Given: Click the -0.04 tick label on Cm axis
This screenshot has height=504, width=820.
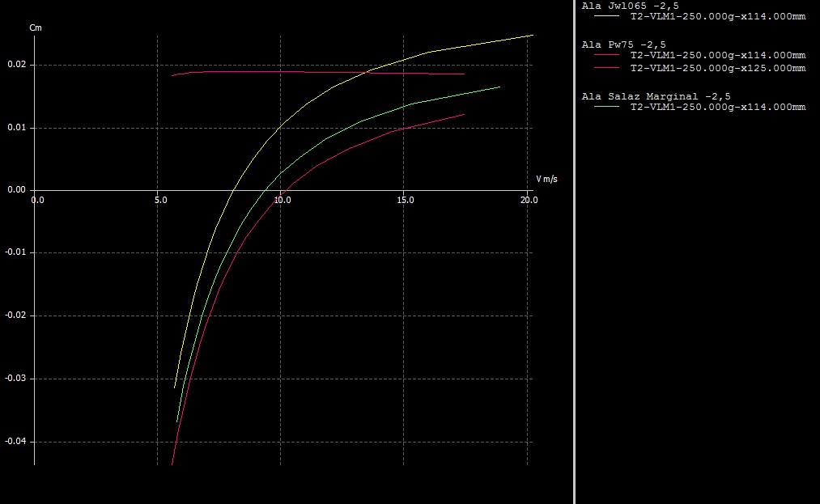Looking at the screenshot, I should 15,442.
